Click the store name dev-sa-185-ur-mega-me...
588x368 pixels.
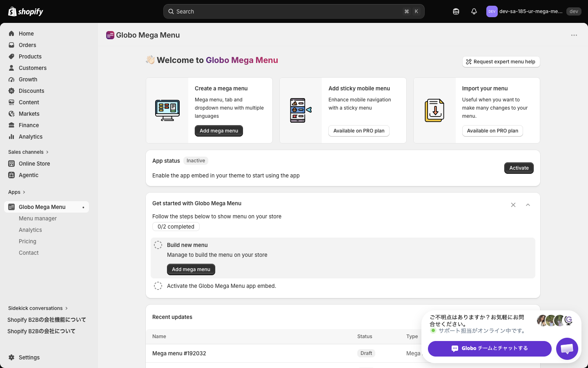531,11
